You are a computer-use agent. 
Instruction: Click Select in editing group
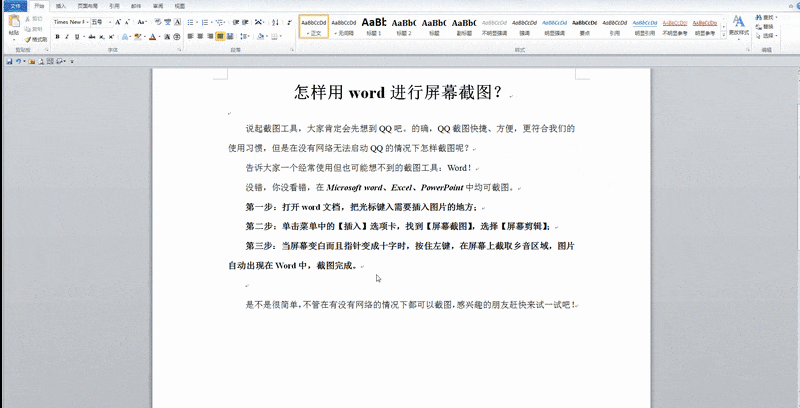pyautogui.click(x=766, y=36)
